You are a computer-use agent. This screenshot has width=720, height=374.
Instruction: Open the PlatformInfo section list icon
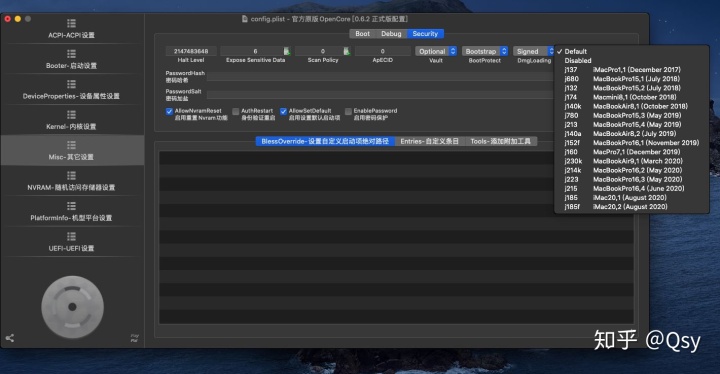point(71,206)
